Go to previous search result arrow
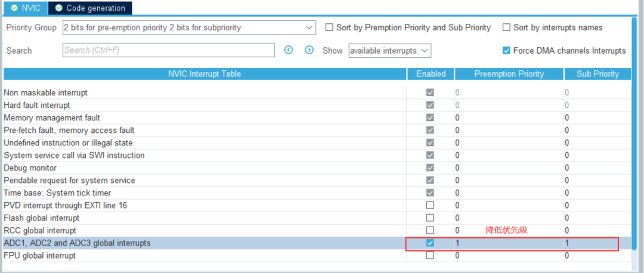Viewport: 644px width, 273px height. click(x=289, y=50)
